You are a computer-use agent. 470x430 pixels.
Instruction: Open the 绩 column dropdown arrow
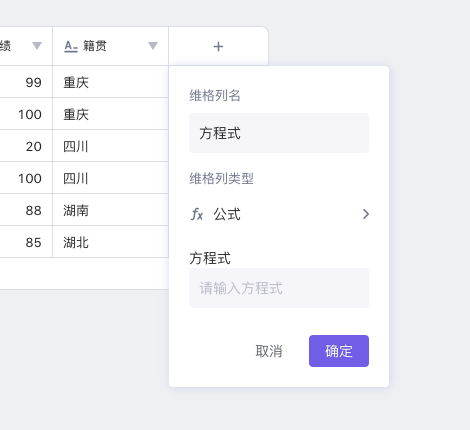click(x=37, y=46)
